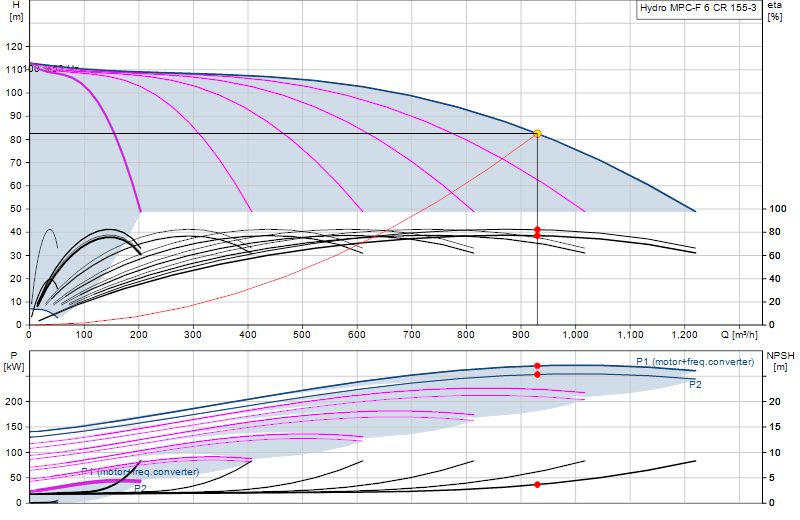The width and height of the screenshot is (800, 520).
Task: Click the 1,100 tick on the Q axis
Action: click(x=630, y=335)
